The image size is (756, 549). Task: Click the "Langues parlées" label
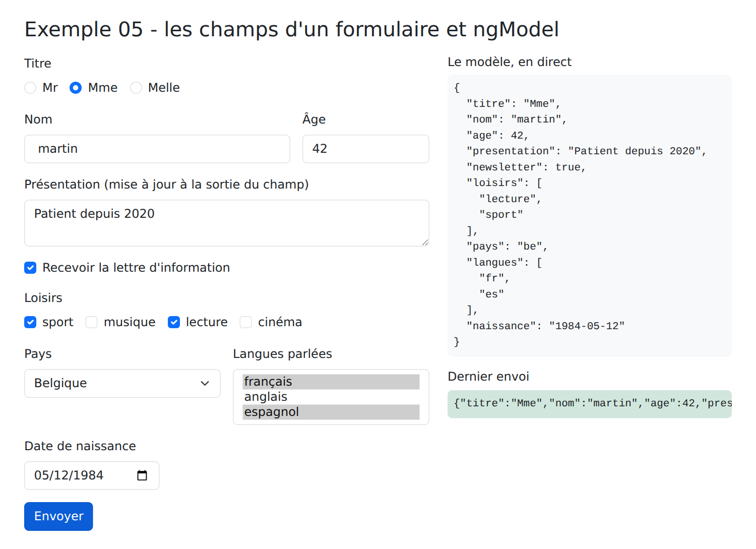(283, 354)
